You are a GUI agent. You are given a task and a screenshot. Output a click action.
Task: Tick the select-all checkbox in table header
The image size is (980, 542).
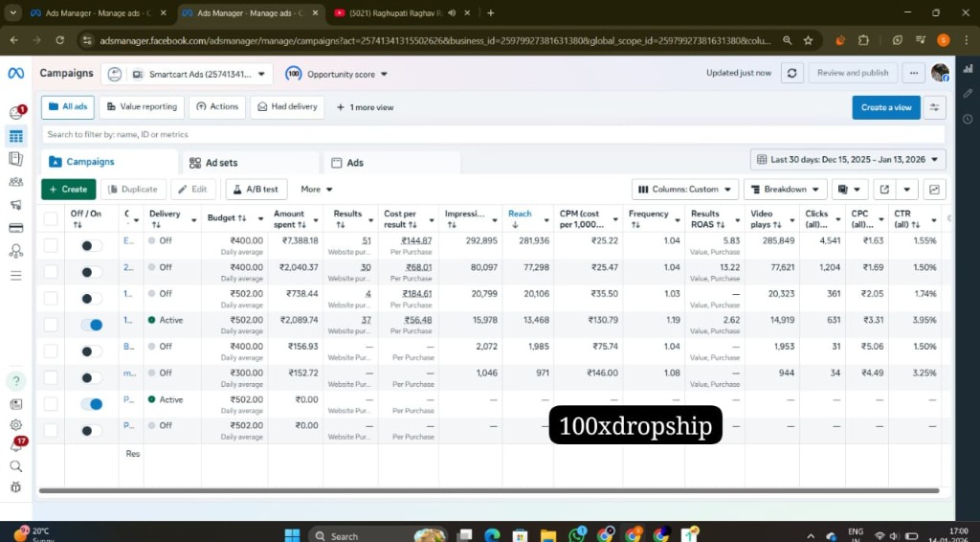click(51, 218)
